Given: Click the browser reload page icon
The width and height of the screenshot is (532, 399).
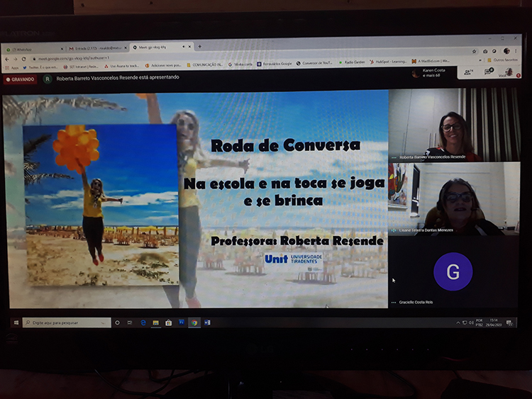Looking at the screenshot, I should pyautogui.click(x=23, y=57).
